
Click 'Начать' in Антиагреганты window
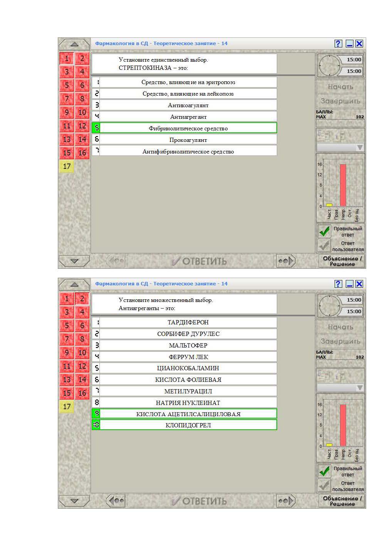click(x=340, y=327)
